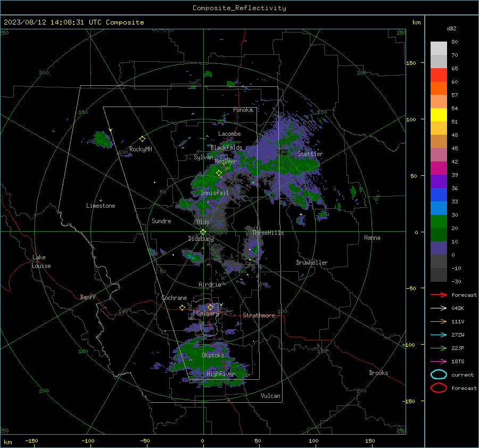Click the Stettler town label
The image size is (479, 448).
310,154
